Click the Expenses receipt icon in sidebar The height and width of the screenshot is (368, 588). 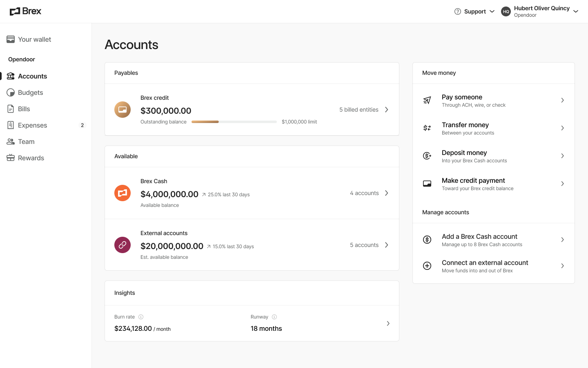pyautogui.click(x=11, y=125)
